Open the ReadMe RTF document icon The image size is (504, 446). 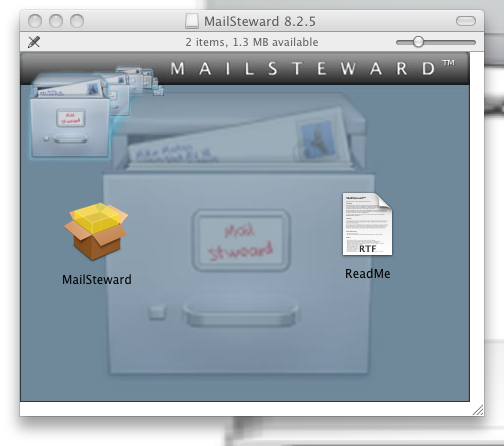click(367, 224)
